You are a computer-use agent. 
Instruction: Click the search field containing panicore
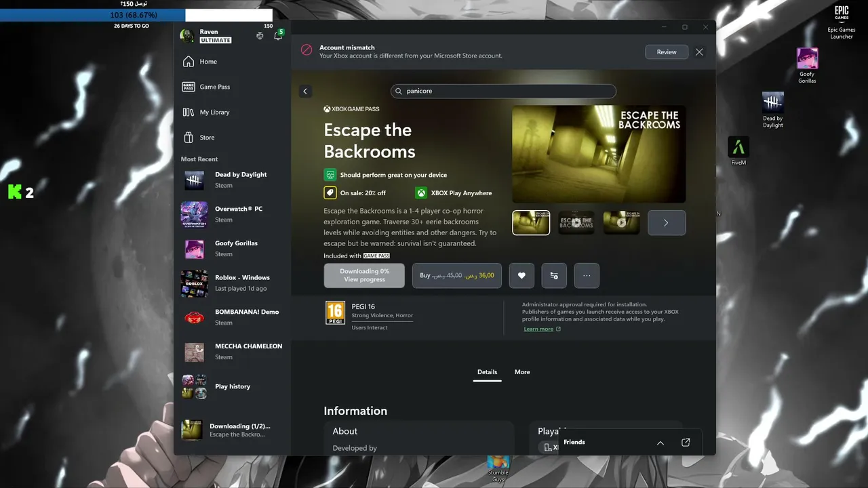[503, 91]
